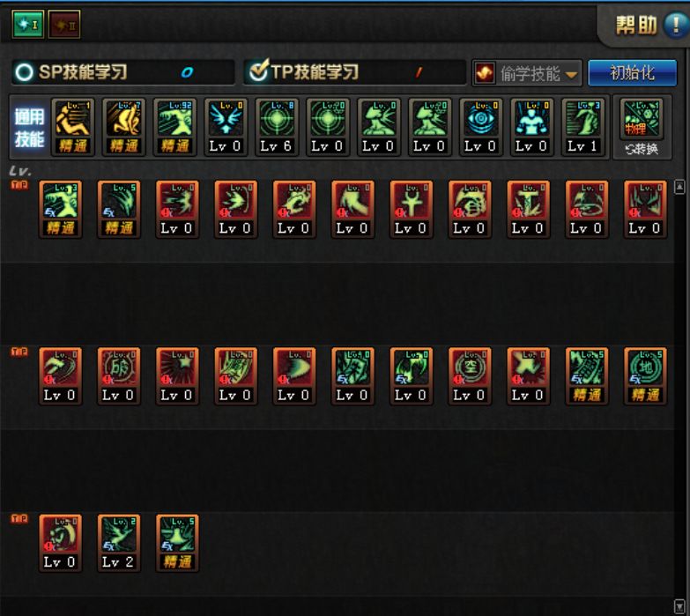Image resolution: width=690 pixels, height=616 pixels.
Task: Open the 帮助 help button
Action: 649,25
